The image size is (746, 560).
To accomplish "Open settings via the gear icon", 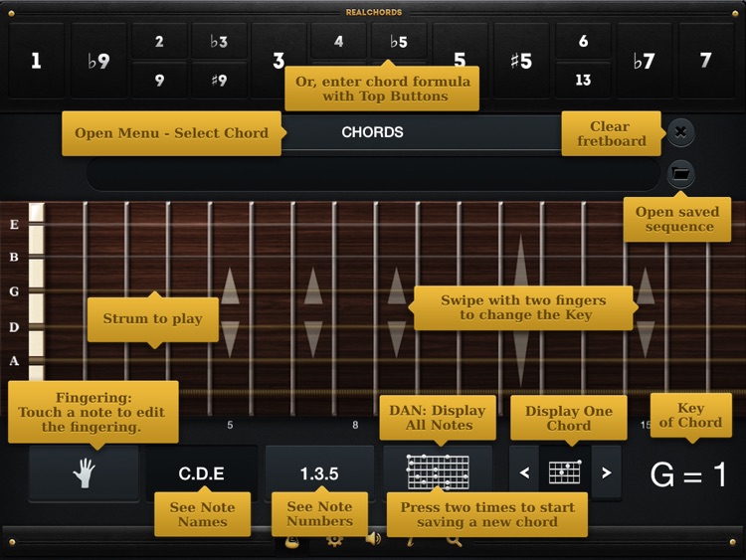I will (x=334, y=540).
